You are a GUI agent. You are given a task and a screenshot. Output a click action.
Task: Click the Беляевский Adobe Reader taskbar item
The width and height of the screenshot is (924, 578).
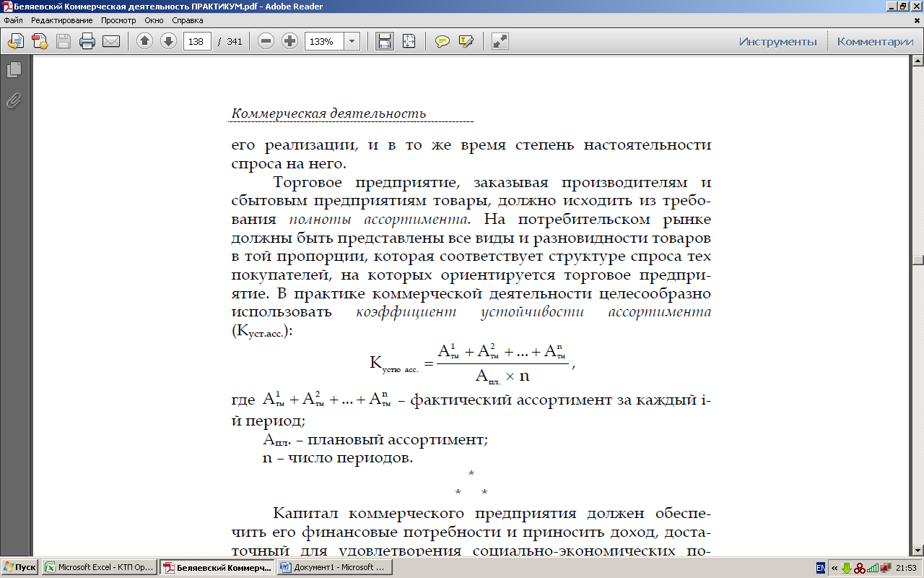[x=217, y=567]
